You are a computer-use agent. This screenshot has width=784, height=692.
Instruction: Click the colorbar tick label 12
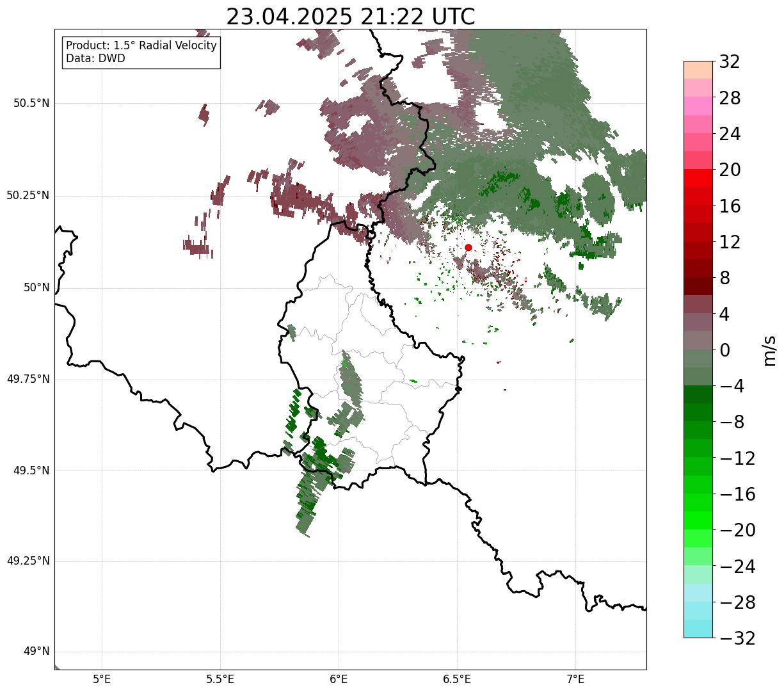click(x=730, y=243)
